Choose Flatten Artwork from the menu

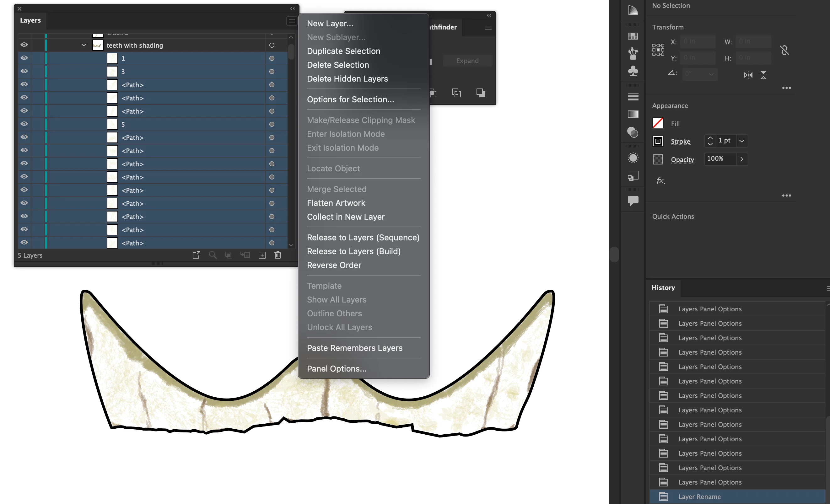[336, 203]
